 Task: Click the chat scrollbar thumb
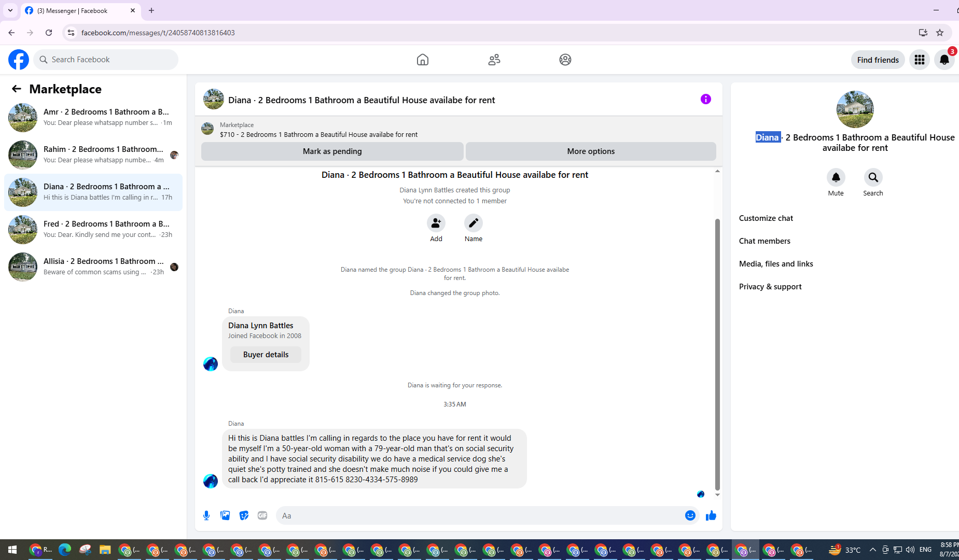coord(718,354)
